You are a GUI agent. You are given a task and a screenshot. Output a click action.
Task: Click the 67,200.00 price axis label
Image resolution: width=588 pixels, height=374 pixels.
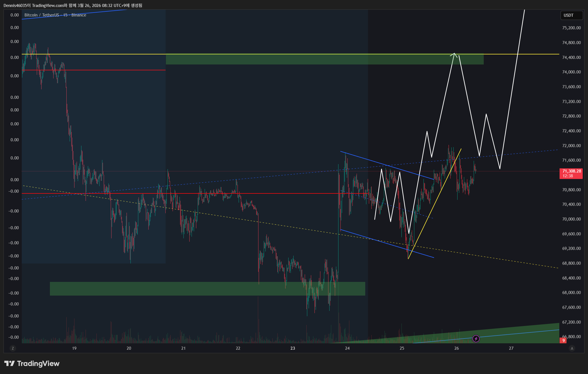click(x=571, y=322)
